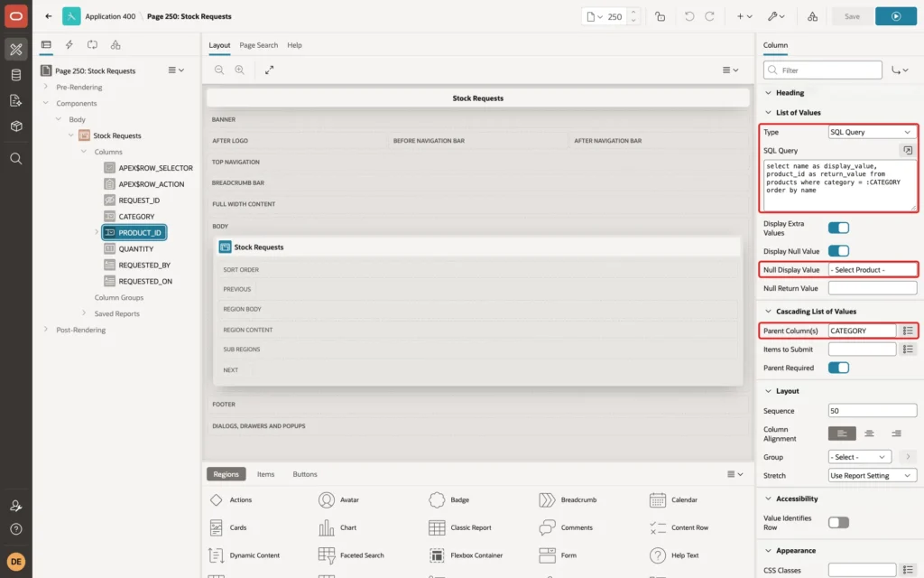The width and height of the screenshot is (924, 578).
Task: Open Shared Components icon in toolbar
Action: point(812,16)
